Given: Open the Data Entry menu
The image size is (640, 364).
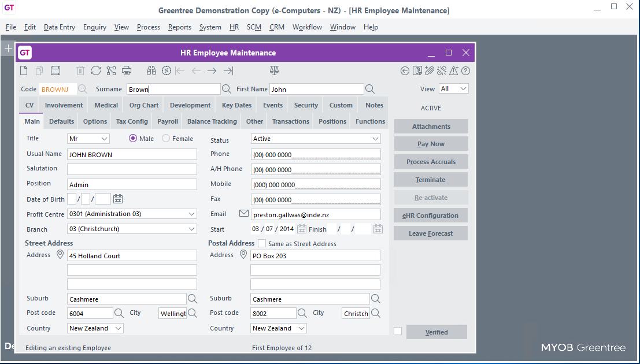Looking at the screenshot, I should 60,27.
